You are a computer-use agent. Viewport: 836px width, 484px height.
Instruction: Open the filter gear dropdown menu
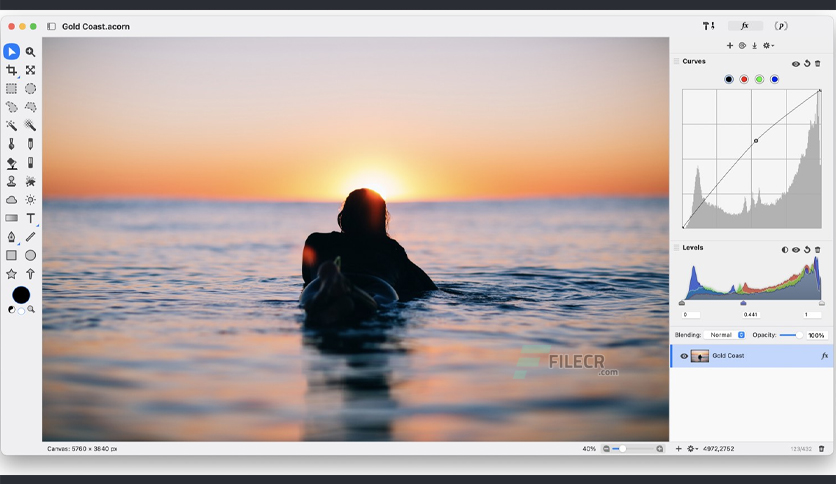click(768, 45)
